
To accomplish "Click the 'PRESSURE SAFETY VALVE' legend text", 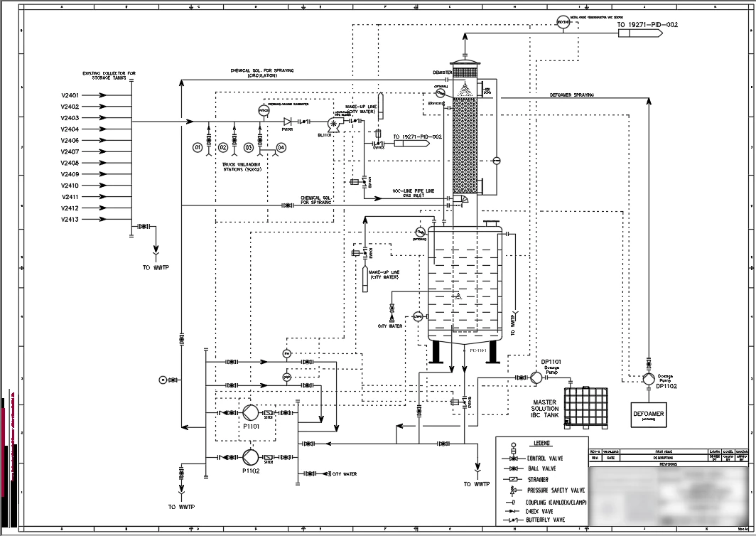I will (x=556, y=491).
